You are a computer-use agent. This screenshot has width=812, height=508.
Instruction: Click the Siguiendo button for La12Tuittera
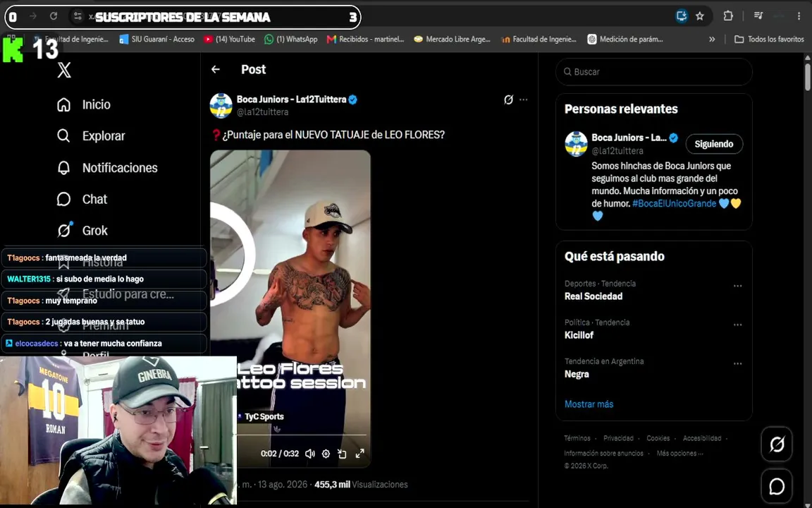click(x=713, y=144)
